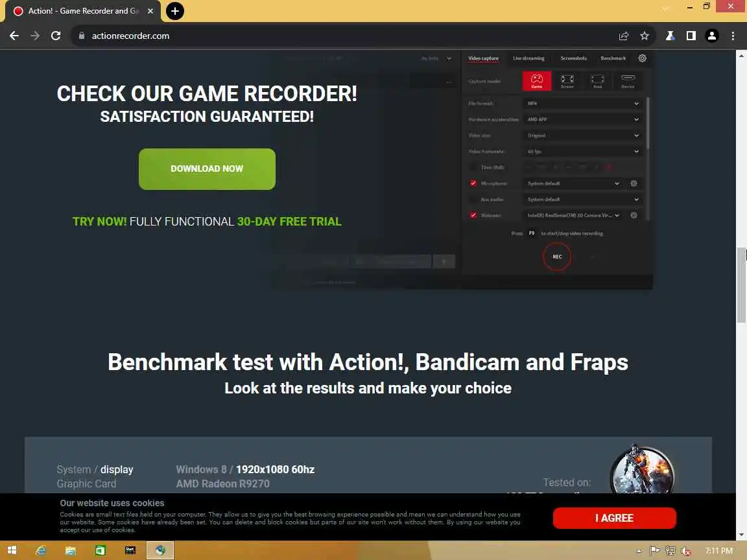Open the Action Center flag icon

coord(654,551)
